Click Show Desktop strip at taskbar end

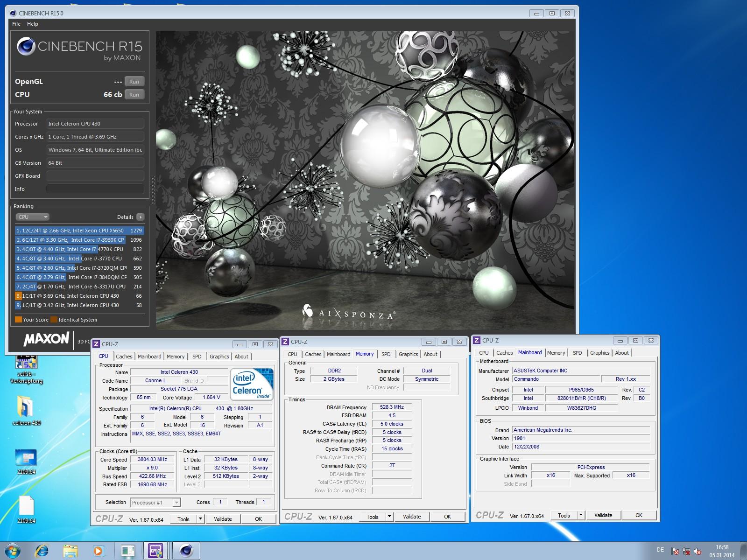pyautogui.click(x=744, y=551)
